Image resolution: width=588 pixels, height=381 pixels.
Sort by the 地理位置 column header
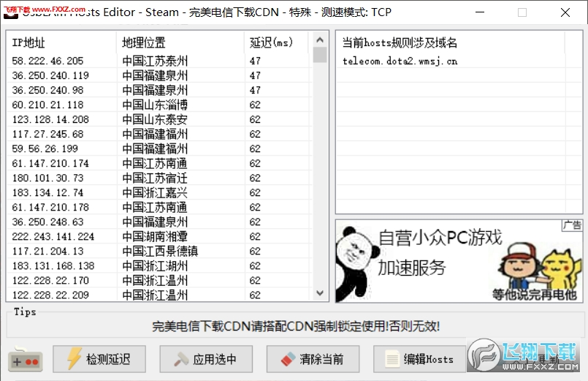[x=180, y=42]
